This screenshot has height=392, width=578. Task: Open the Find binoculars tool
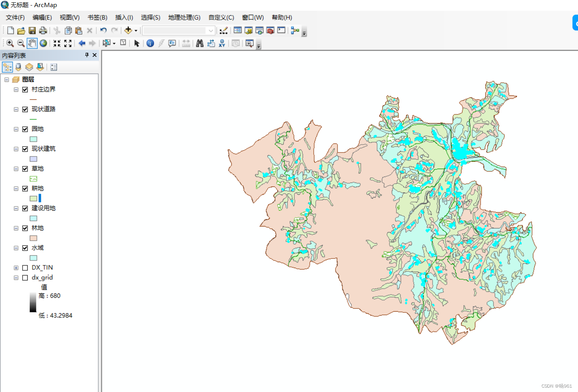point(200,43)
